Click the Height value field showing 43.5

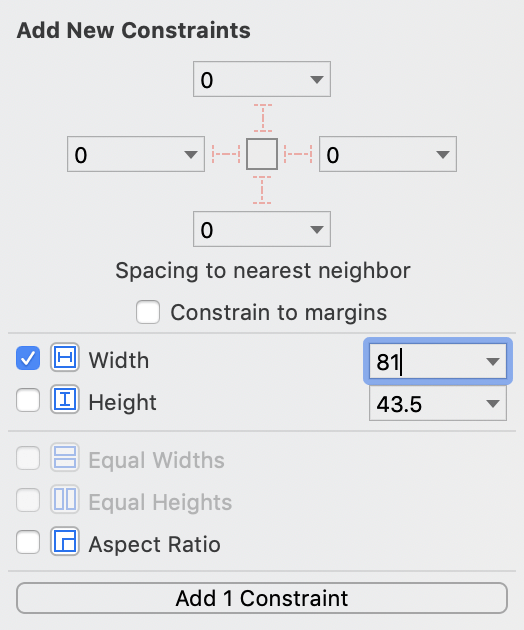point(438,403)
